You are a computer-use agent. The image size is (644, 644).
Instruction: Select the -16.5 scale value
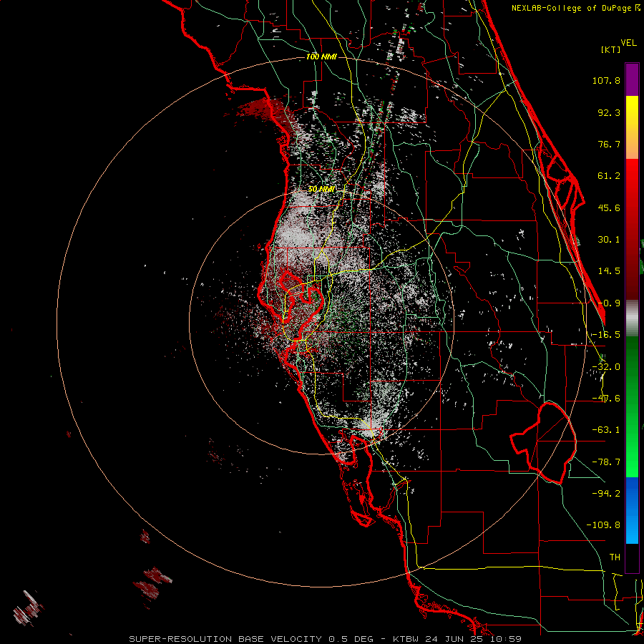[x=606, y=335]
